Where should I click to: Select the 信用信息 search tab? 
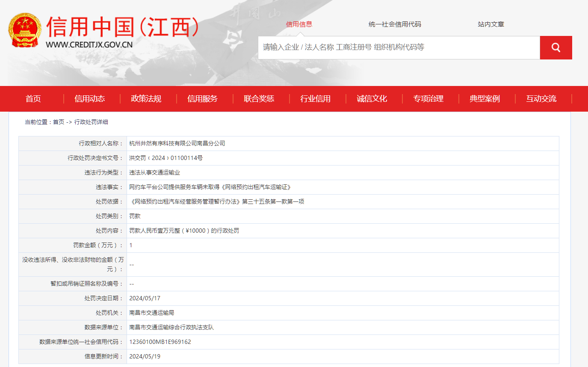click(x=299, y=24)
